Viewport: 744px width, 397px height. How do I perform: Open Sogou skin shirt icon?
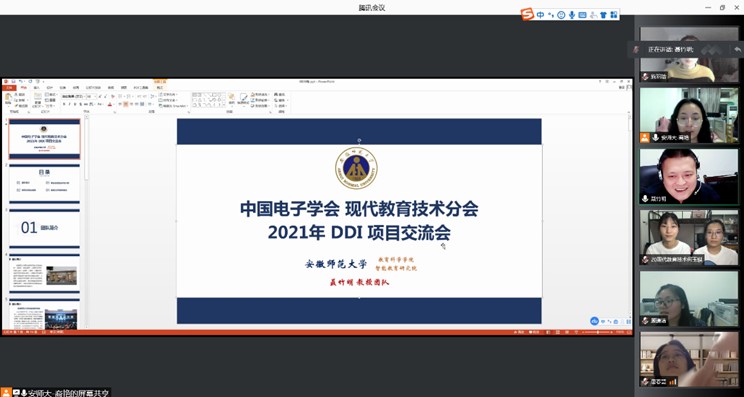pos(603,15)
